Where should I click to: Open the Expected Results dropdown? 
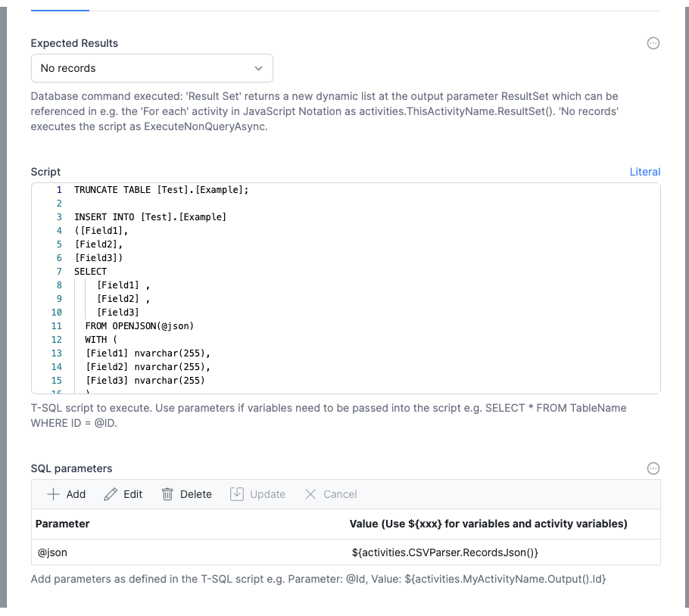151,68
